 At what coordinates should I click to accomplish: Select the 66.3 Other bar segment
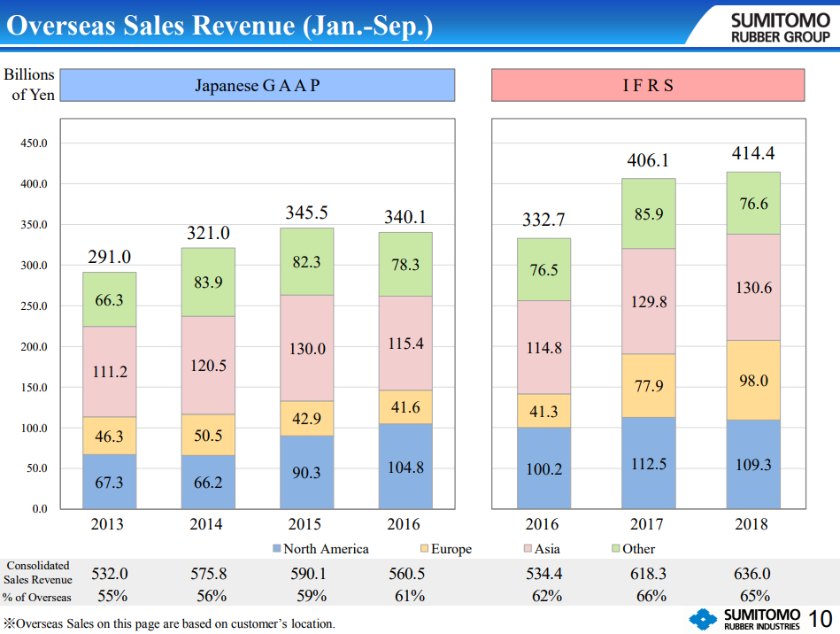109,299
